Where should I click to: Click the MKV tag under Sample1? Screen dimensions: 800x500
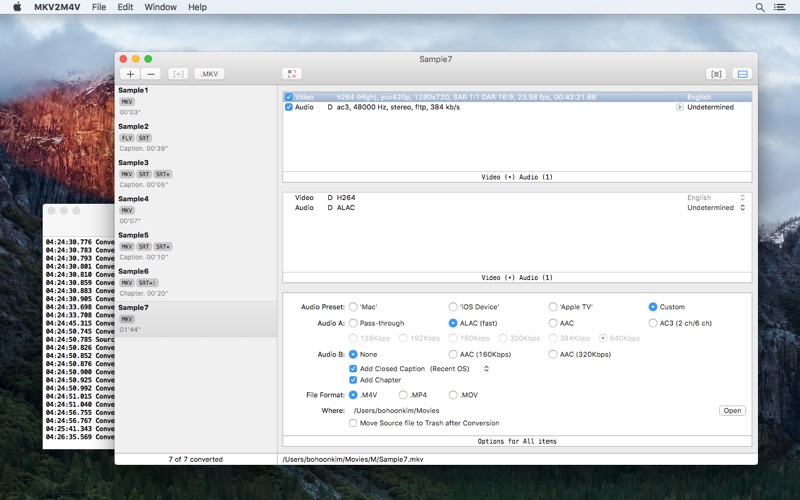click(x=127, y=102)
